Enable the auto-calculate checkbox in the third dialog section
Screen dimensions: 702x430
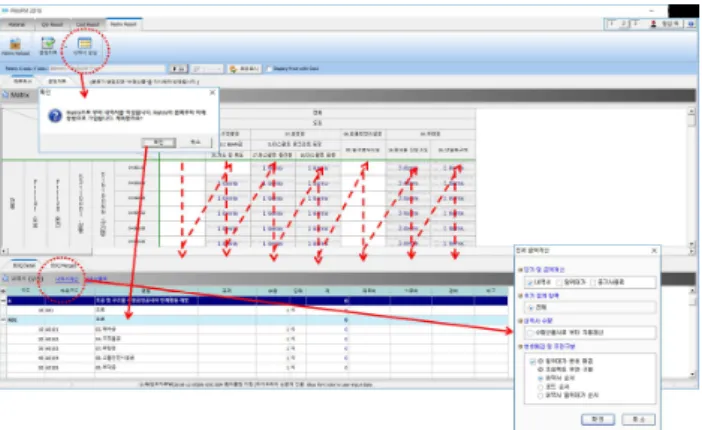point(531,332)
